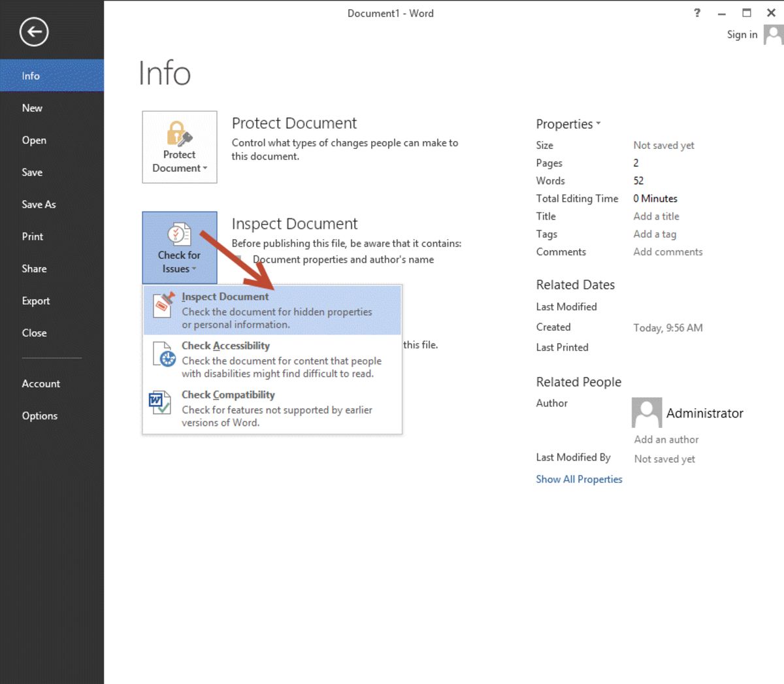Click the Protect Document padlock icon

click(179, 133)
